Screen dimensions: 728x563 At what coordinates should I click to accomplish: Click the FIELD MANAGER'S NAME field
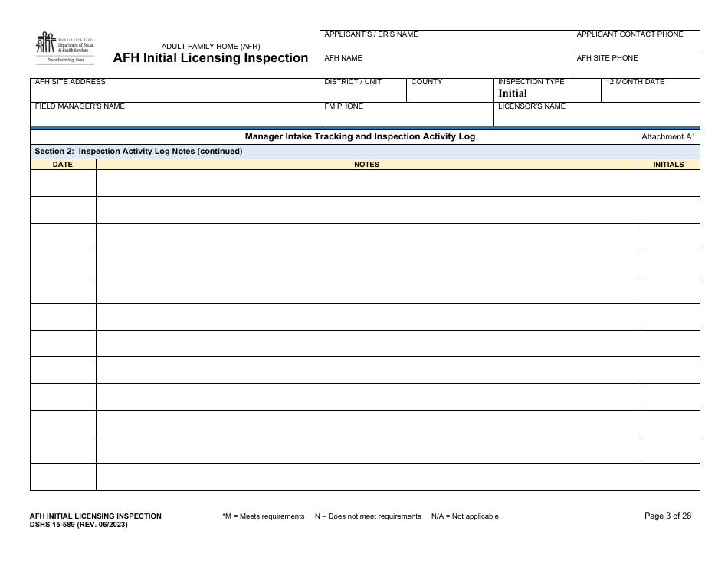(172, 113)
